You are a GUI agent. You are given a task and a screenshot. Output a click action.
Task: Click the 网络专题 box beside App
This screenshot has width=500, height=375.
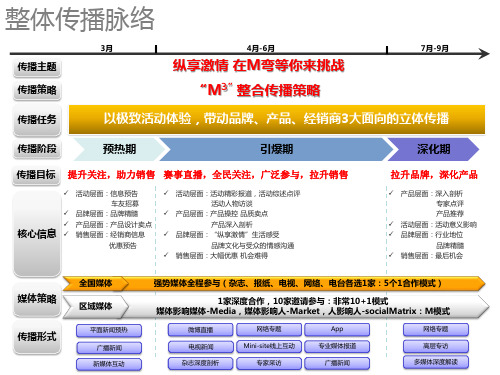(x=269, y=329)
